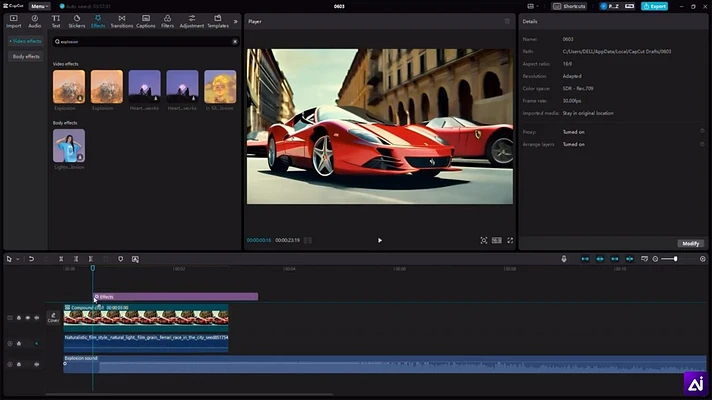
Task: Mute the Explosion sound track
Action: [37, 364]
